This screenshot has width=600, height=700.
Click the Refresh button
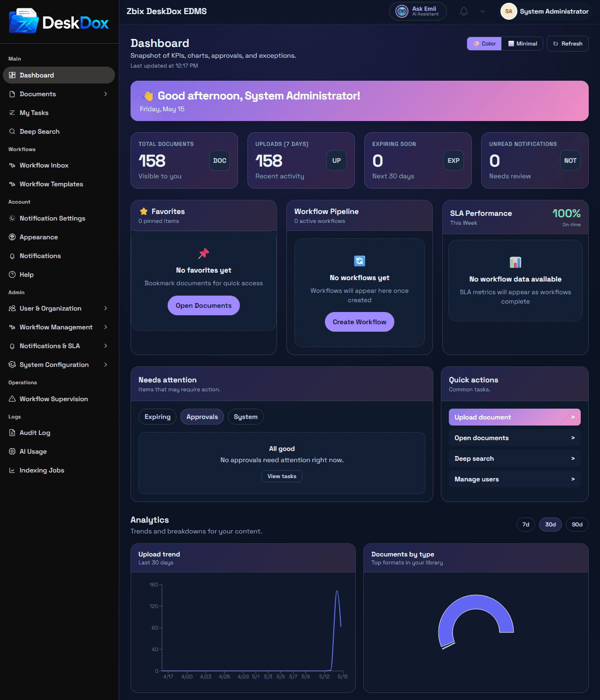click(568, 44)
